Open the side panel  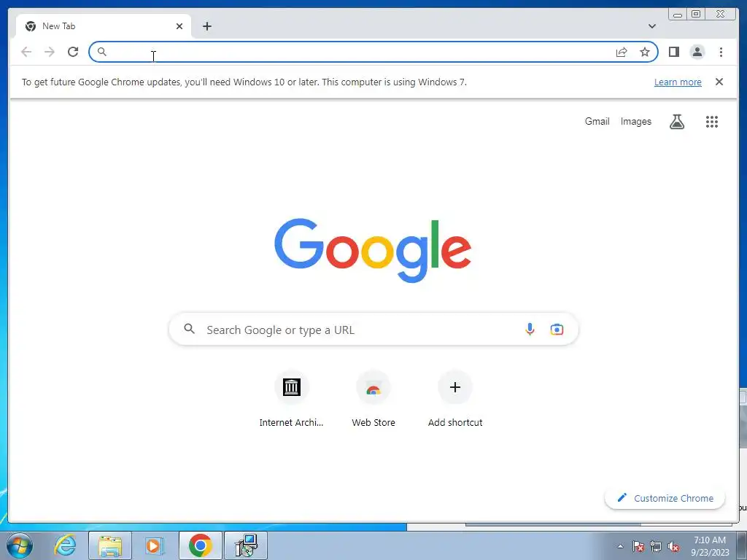click(673, 52)
